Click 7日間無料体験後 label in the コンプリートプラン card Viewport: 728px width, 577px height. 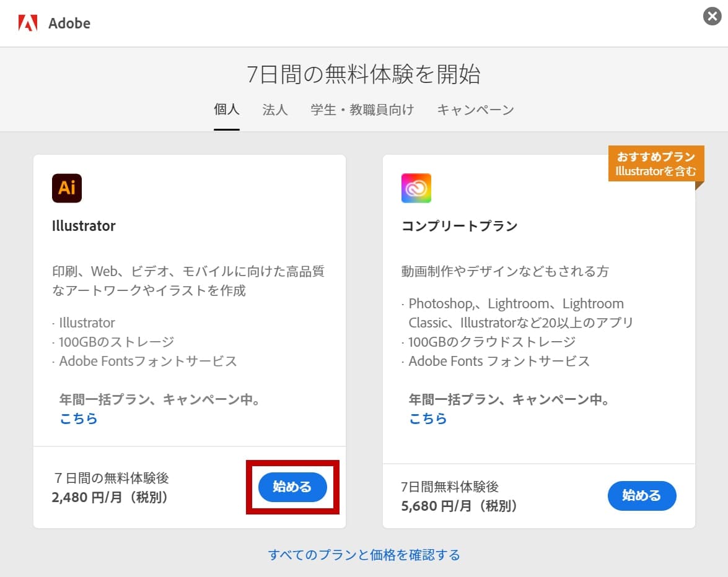[450, 487]
